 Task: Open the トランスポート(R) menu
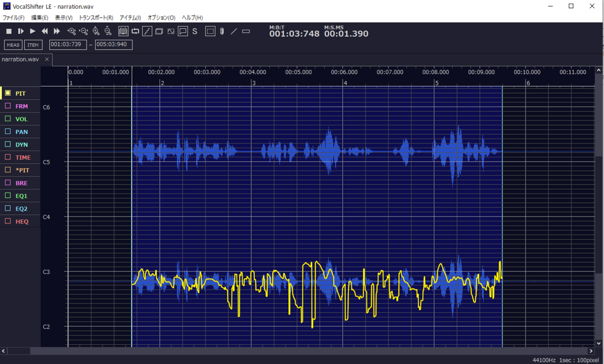point(96,18)
